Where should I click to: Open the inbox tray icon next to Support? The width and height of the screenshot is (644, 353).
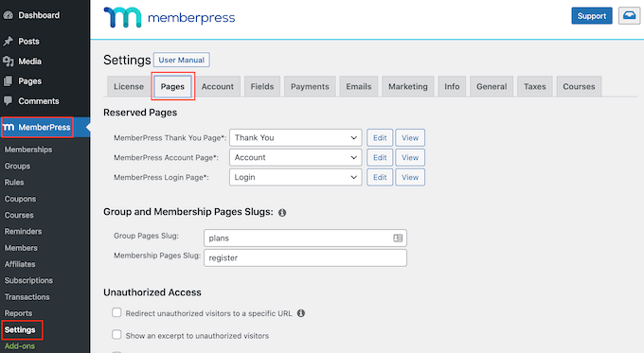[629, 15]
